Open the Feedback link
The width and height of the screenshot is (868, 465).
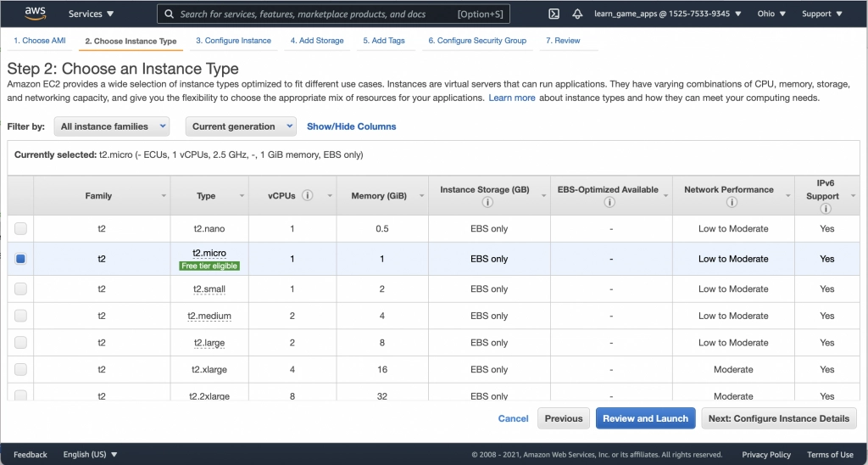(x=31, y=455)
